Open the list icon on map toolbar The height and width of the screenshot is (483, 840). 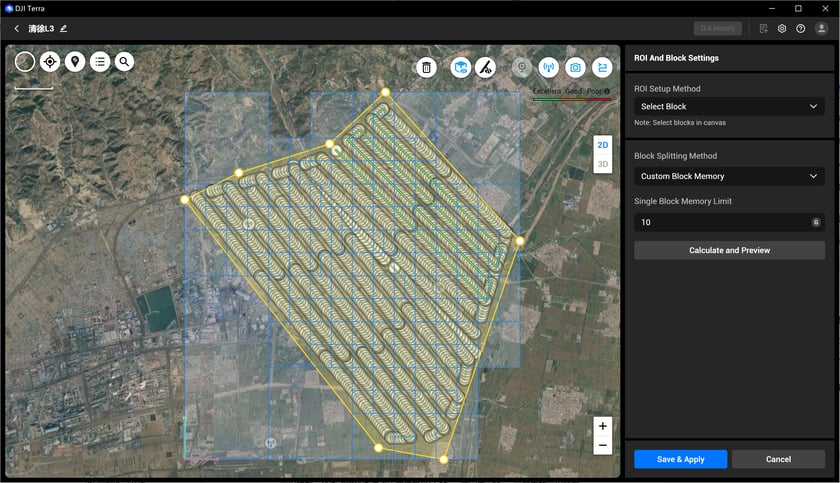[100, 62]
